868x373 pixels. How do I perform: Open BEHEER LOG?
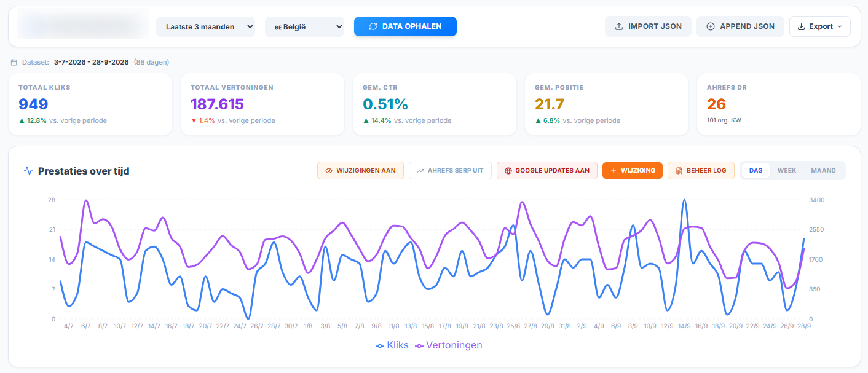click(701, 170)
